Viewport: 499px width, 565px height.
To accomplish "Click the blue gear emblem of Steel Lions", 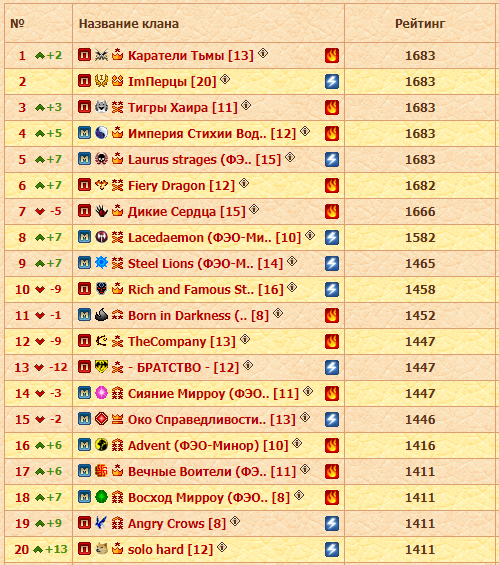I will (x=102, y=263).
